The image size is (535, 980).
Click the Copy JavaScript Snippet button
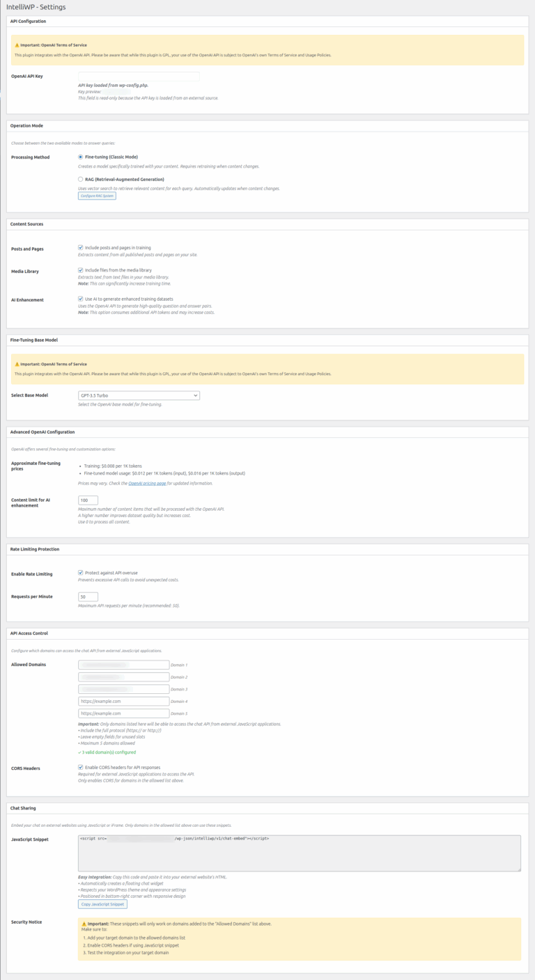point(102,904)
